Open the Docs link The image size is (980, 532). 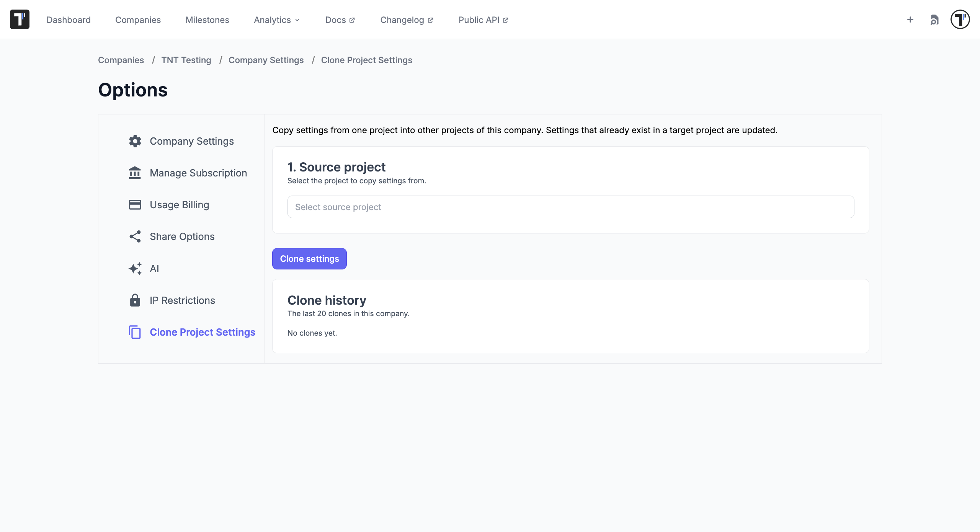340,20
